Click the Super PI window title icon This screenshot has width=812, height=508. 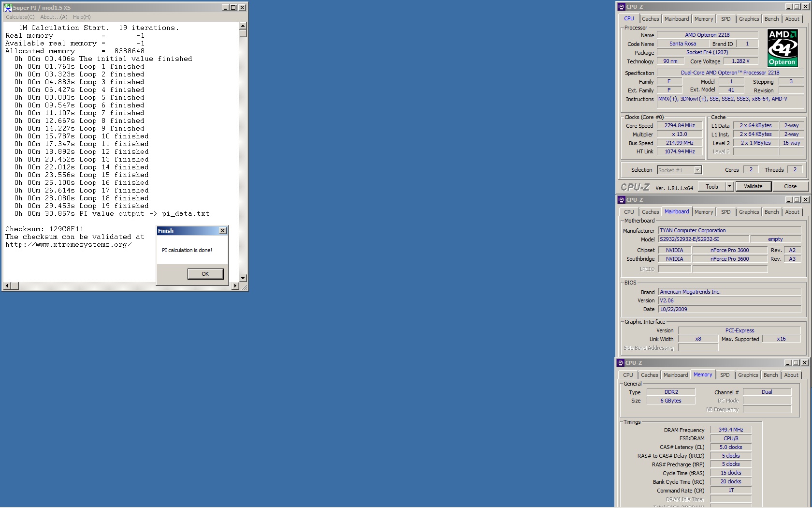pyautogui.click(x=8, y=7)
